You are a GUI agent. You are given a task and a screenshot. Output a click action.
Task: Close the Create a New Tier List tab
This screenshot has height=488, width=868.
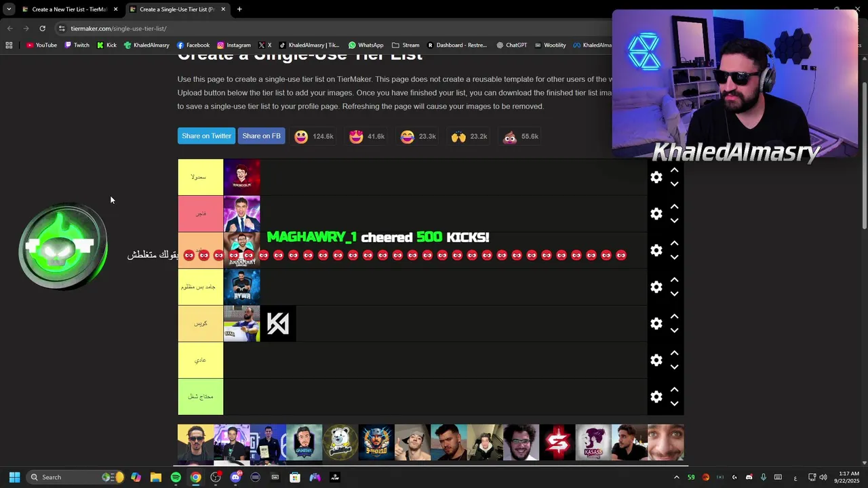click(116, 9)
